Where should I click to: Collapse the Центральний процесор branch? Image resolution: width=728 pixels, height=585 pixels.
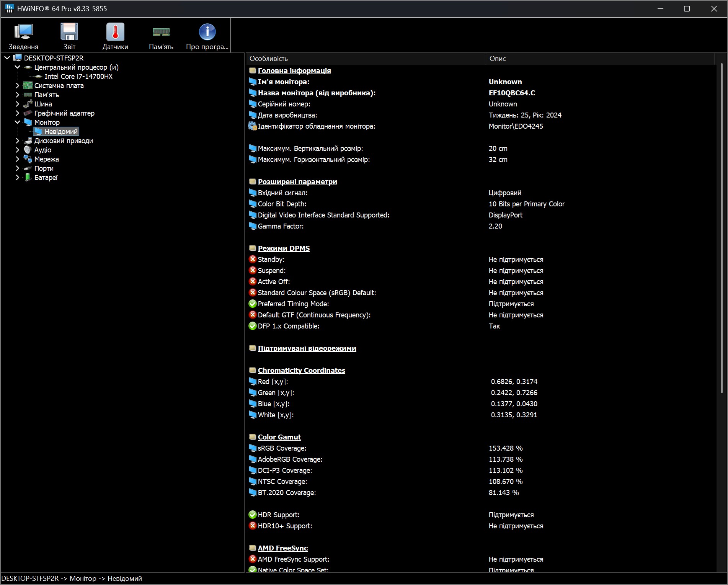(18, 67)
